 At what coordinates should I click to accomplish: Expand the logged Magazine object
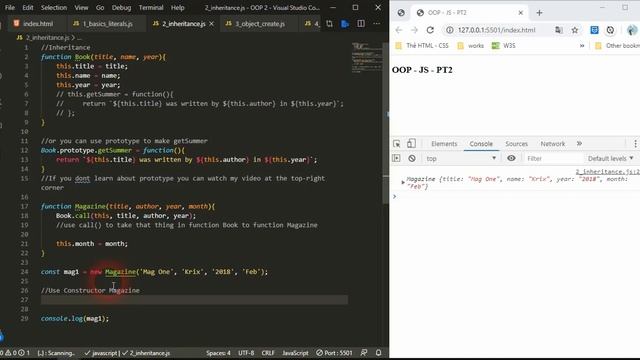(x=403, y=182)
